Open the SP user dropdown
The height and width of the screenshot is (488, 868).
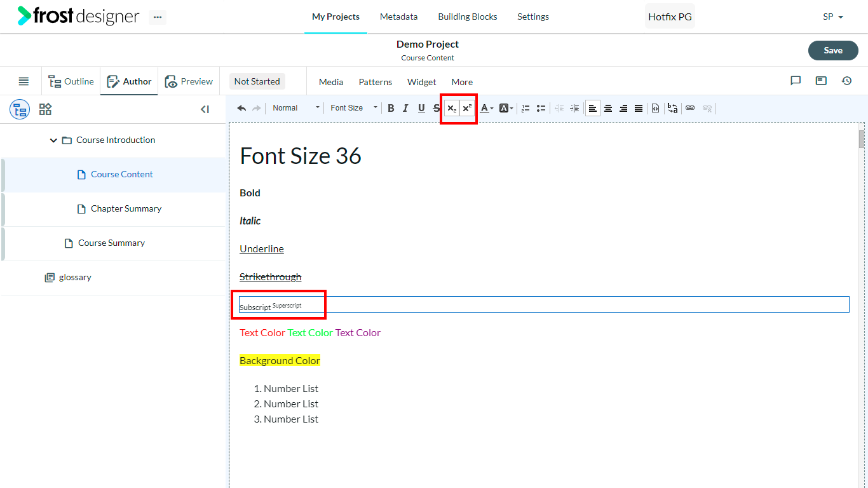coord(833,17)
